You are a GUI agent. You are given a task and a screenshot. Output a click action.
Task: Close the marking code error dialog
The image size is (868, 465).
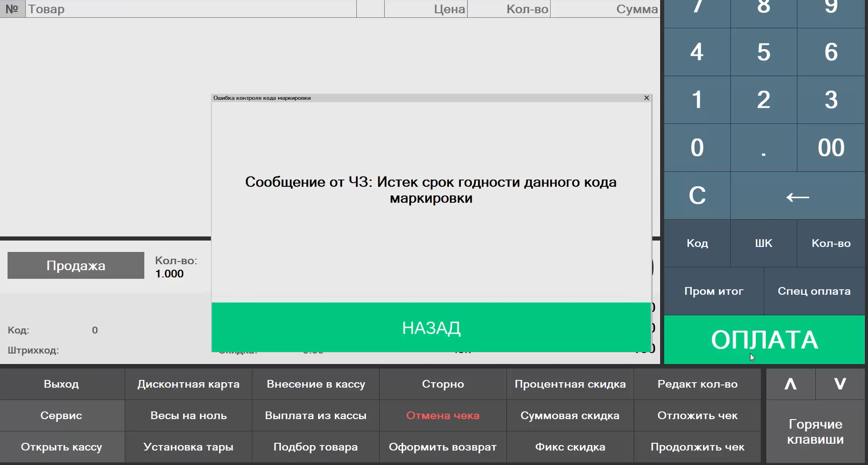(x=646, y=98)
